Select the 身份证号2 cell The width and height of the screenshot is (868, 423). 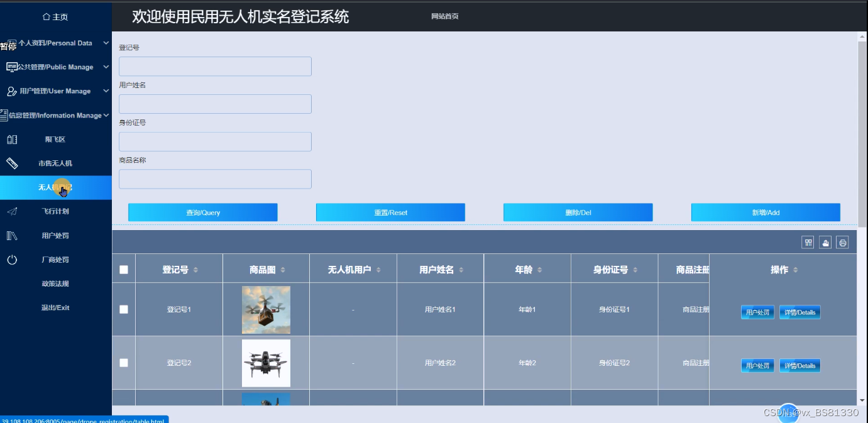[614, 363]
